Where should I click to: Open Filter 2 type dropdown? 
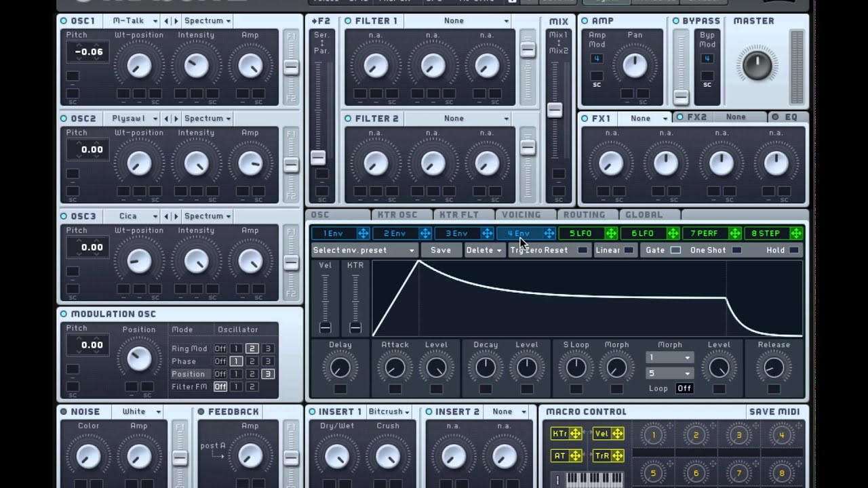tap(459, 119)
